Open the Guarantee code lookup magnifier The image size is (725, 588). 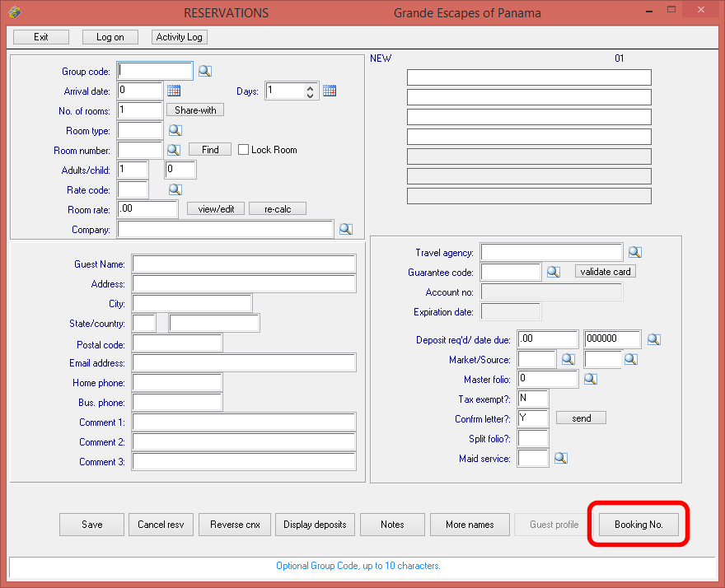pyautogui.click(x=554, y=272)
